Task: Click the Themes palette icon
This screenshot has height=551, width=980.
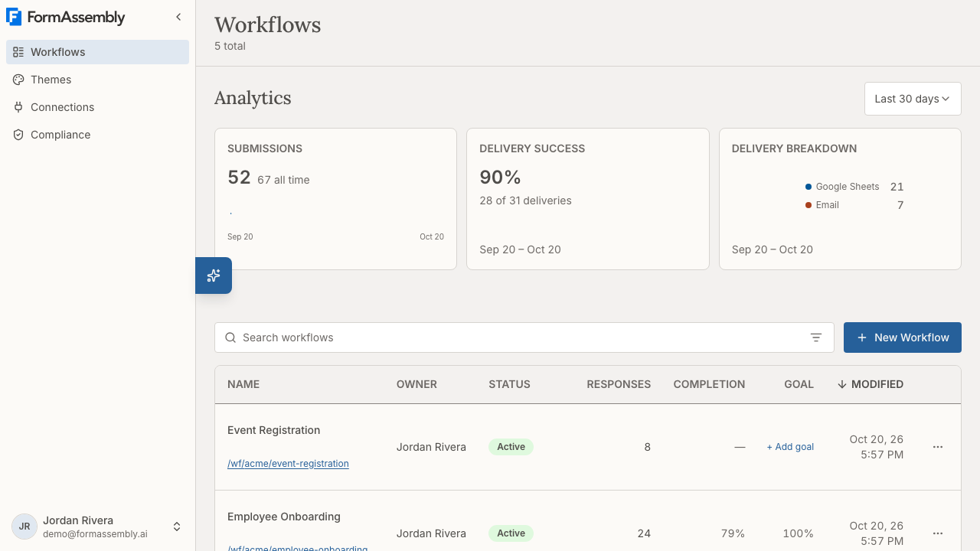Action: click(18, 80)
